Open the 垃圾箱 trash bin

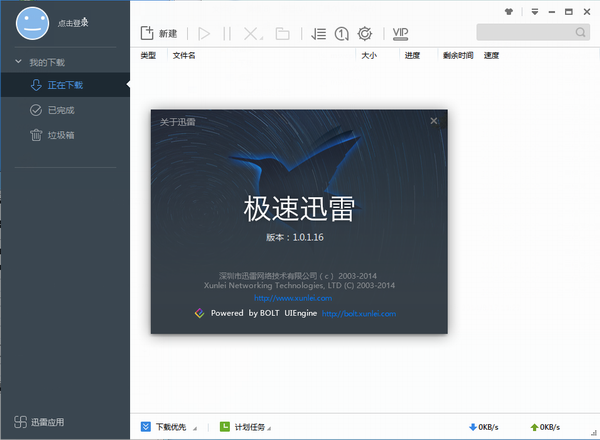click(61, 135)
